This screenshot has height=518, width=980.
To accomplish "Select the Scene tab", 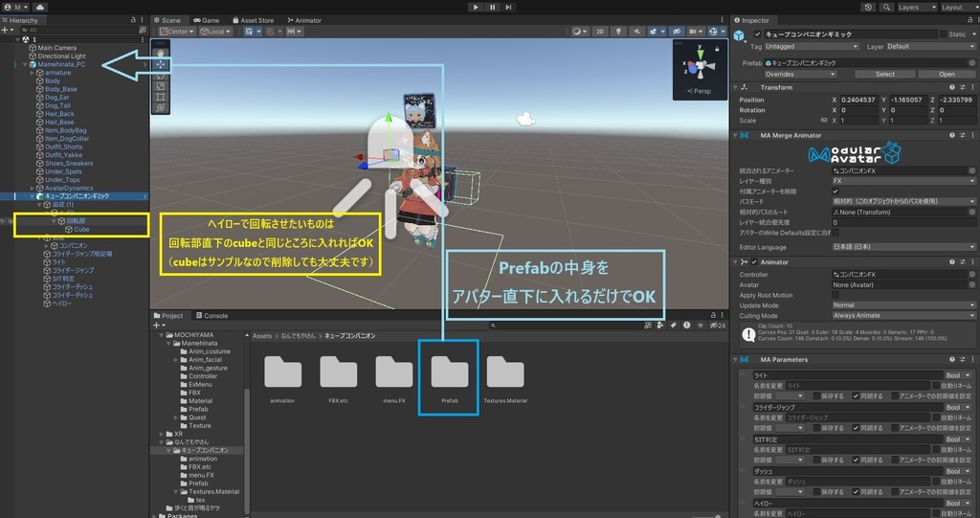I will click(x=167, y=20).
